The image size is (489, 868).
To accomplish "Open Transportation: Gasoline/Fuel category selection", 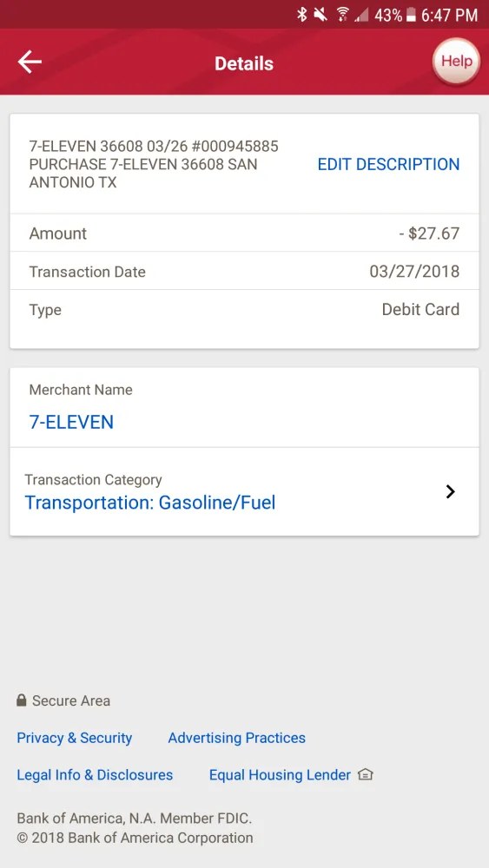I will coord(150,503).
